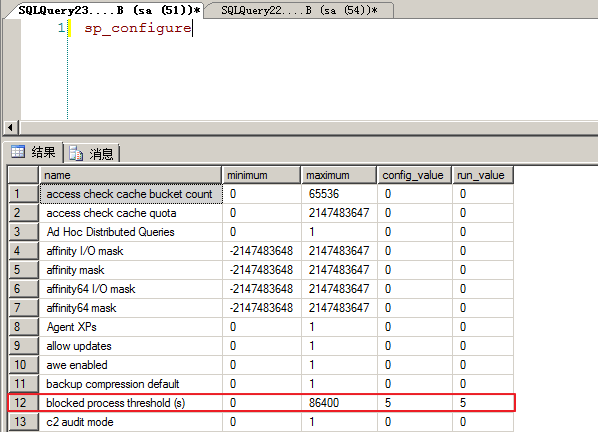Open the 消息 messages tab
Image resolution: width=598 pixels, height=432 pixels.
[92, 154]
